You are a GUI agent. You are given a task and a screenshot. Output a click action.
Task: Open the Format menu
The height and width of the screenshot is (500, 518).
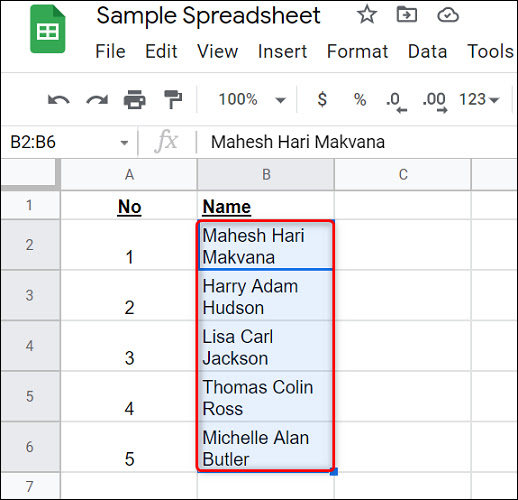click(357, 51)
